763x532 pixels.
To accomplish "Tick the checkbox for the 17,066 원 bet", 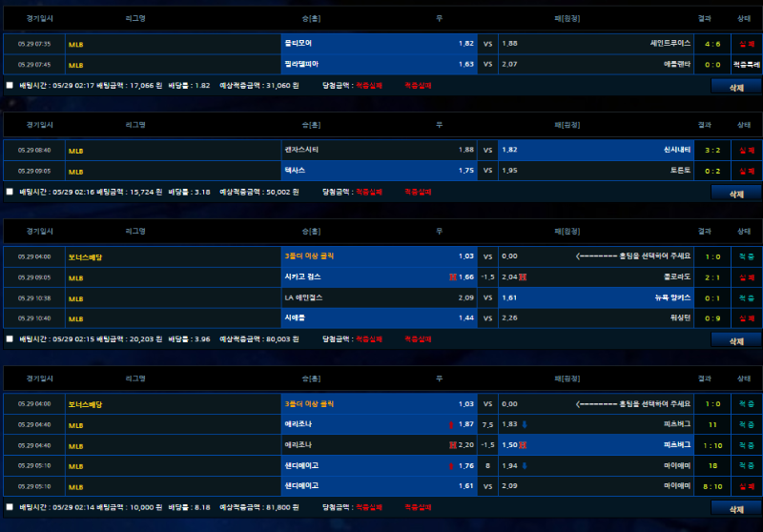I will click(10, 85).
